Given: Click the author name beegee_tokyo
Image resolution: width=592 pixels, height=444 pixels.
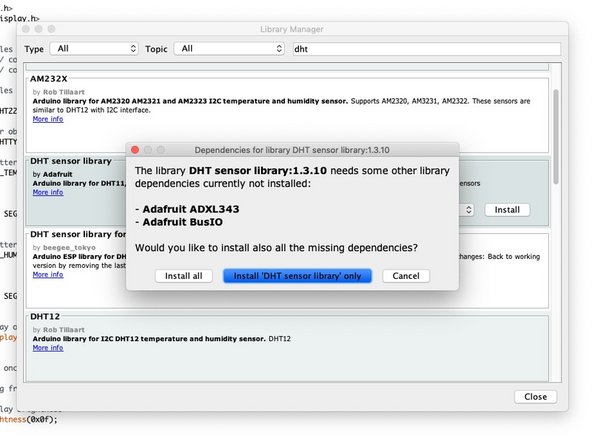Looking at the screenshot, I should click(69, 248).
